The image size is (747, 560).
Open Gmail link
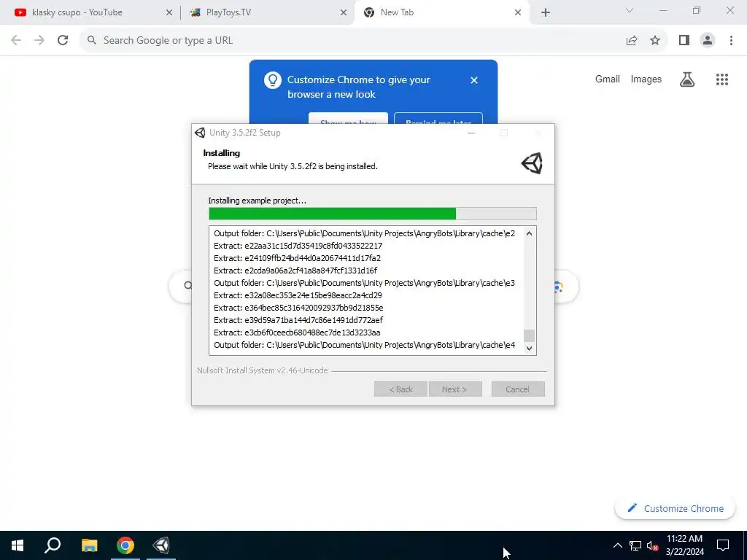(608, 79)
